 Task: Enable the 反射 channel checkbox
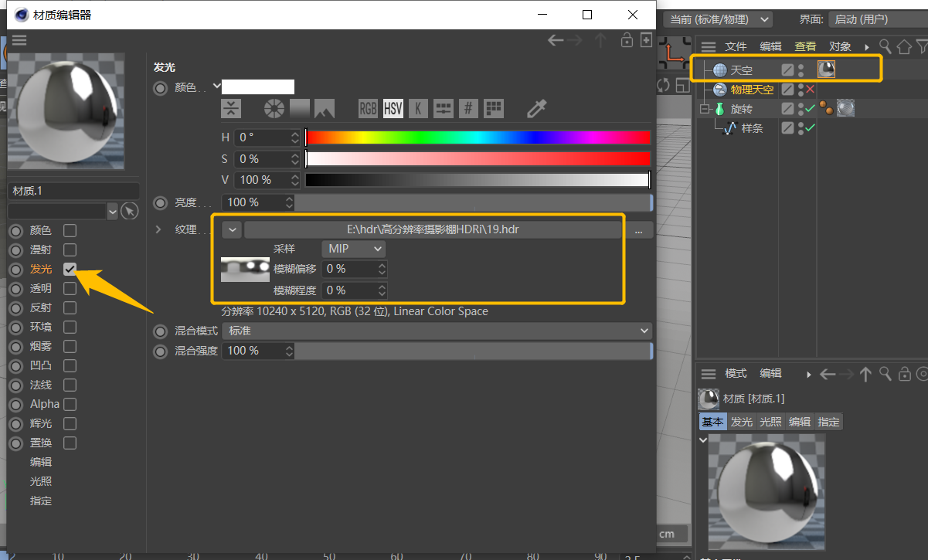70,307
